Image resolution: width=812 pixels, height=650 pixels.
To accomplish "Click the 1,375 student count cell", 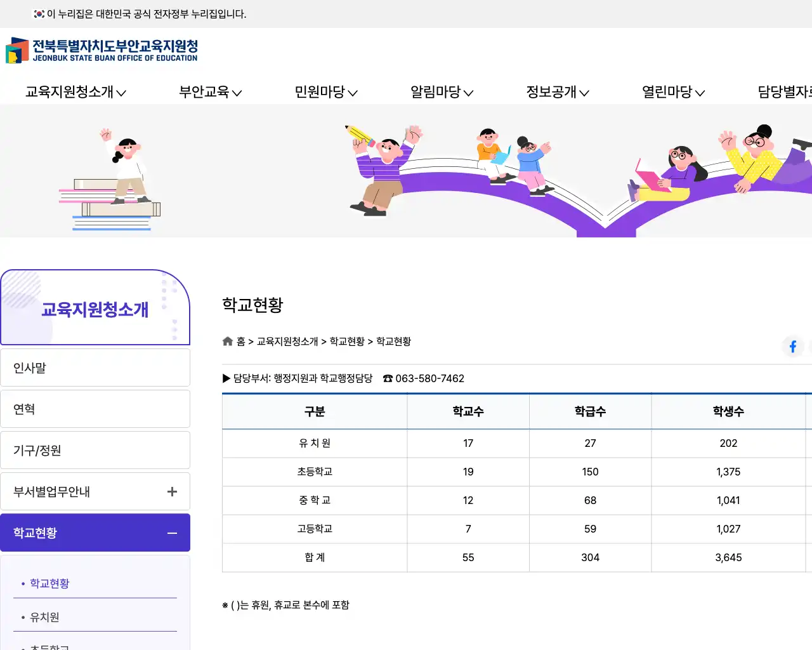I will pyautogui.click(x=728, y=472).
